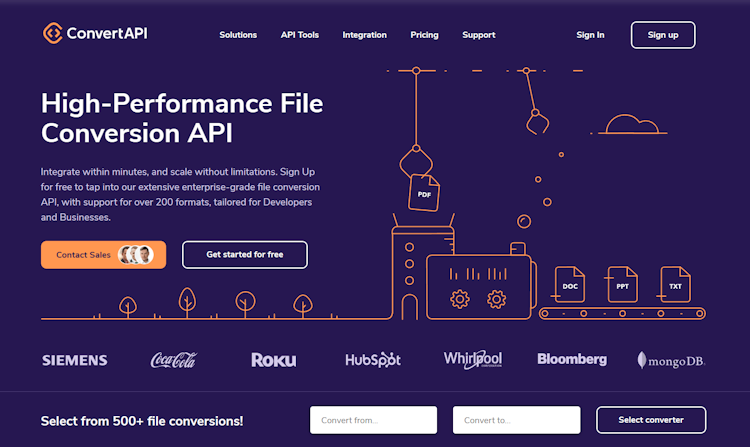
Task: Click the Contact Sales button
Action: click(x=103, y=255)
